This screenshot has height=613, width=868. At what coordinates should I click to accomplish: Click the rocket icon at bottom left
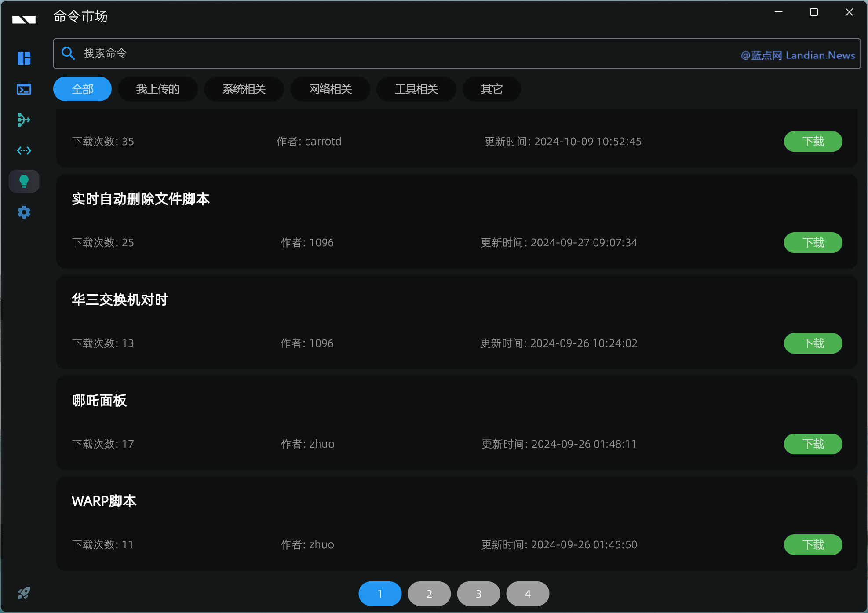pos(24,593)
